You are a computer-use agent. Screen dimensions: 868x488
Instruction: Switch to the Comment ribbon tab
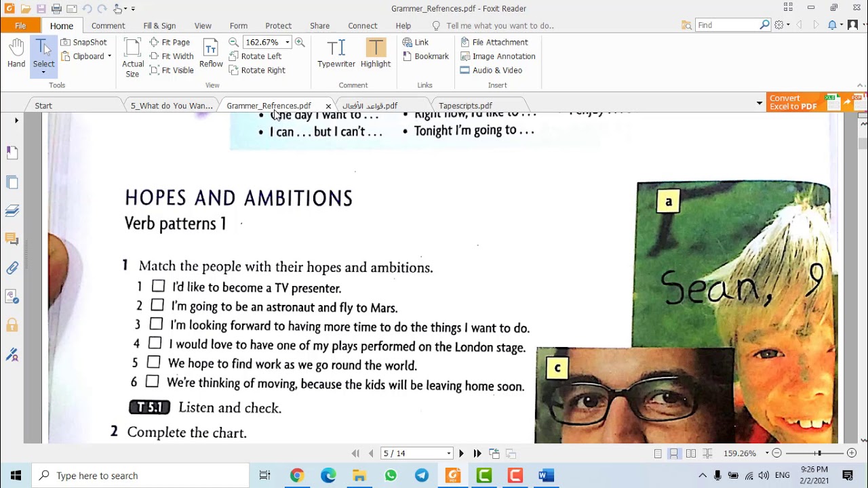108,26
